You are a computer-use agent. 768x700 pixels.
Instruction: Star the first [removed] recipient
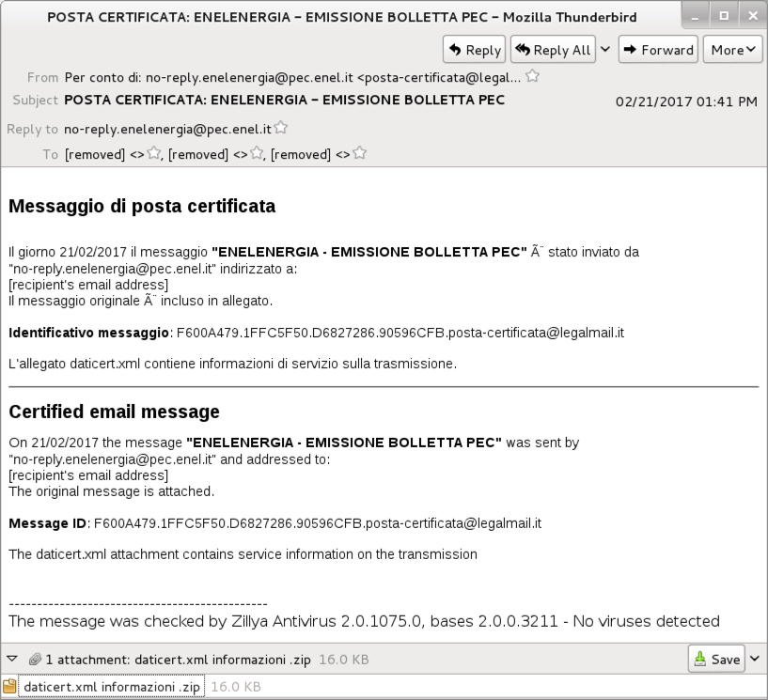(x=154, y=153)
